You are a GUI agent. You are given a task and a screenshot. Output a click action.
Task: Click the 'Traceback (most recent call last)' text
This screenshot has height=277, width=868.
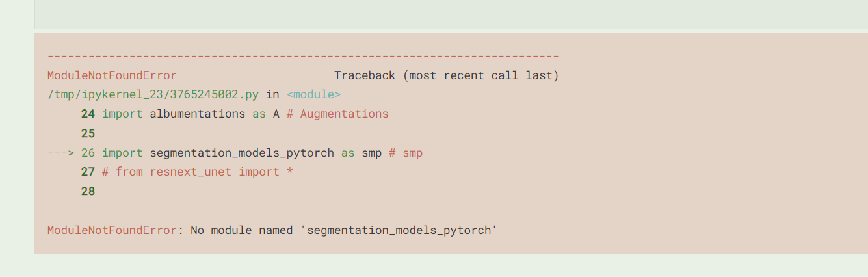pyautogui.click(x=447, y=75)
